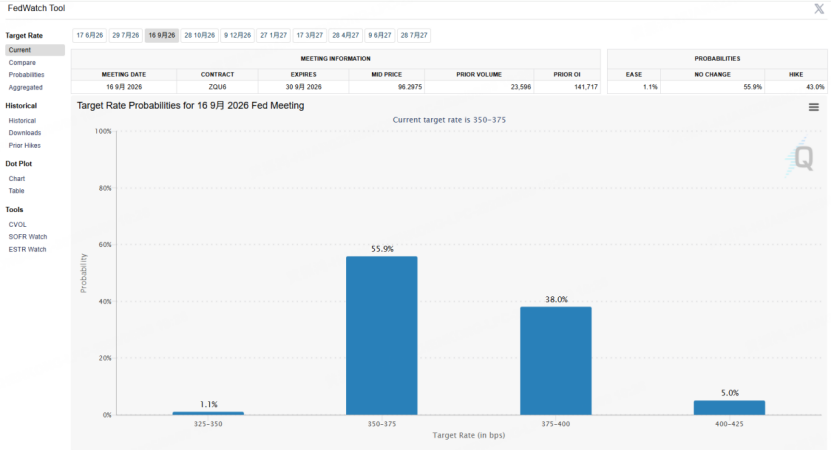Select the 28 10月26 meeting tab
831x451 pixels.
200,35
